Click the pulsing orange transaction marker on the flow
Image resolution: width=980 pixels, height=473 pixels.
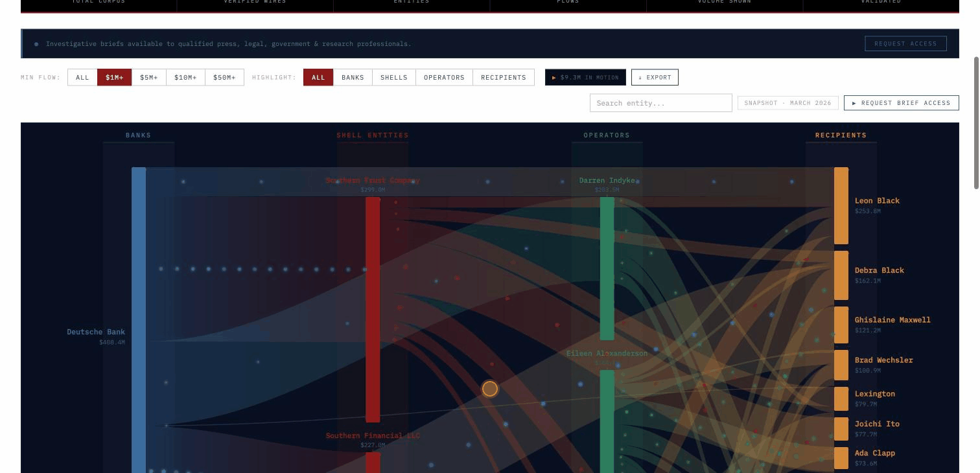[490, 388]
